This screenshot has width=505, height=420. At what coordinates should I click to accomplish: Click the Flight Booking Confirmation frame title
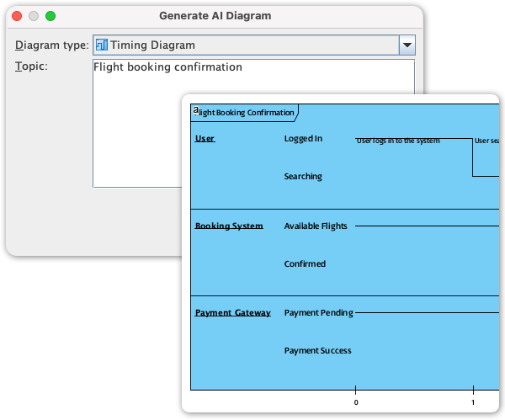tap(245, 112)
